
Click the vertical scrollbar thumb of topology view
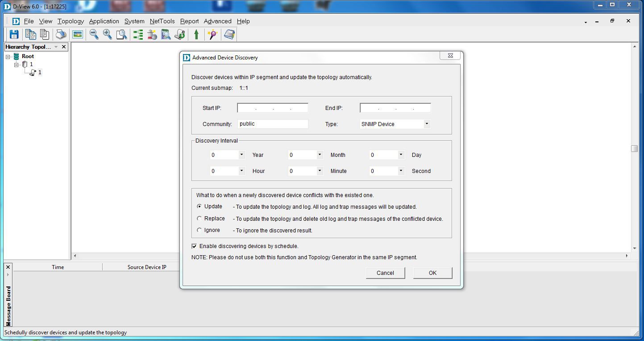635,148
